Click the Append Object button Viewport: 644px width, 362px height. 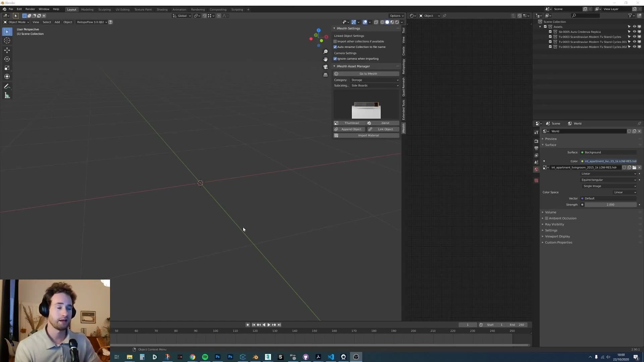349,129
